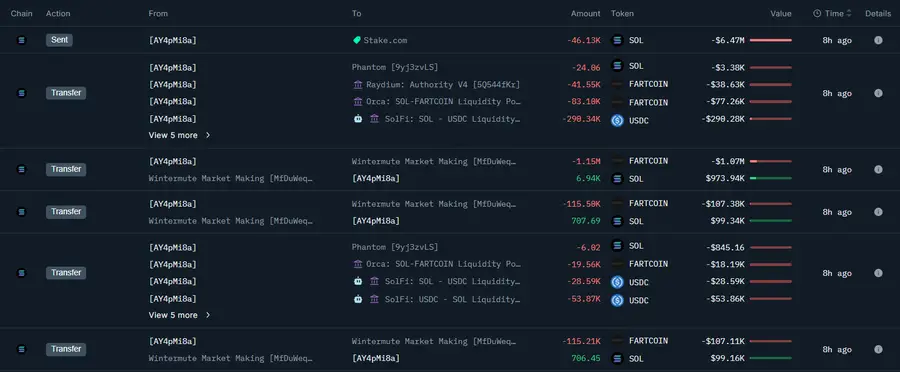
Task: Click From column header
Action: pyautogui.click(x=158, y=13)
